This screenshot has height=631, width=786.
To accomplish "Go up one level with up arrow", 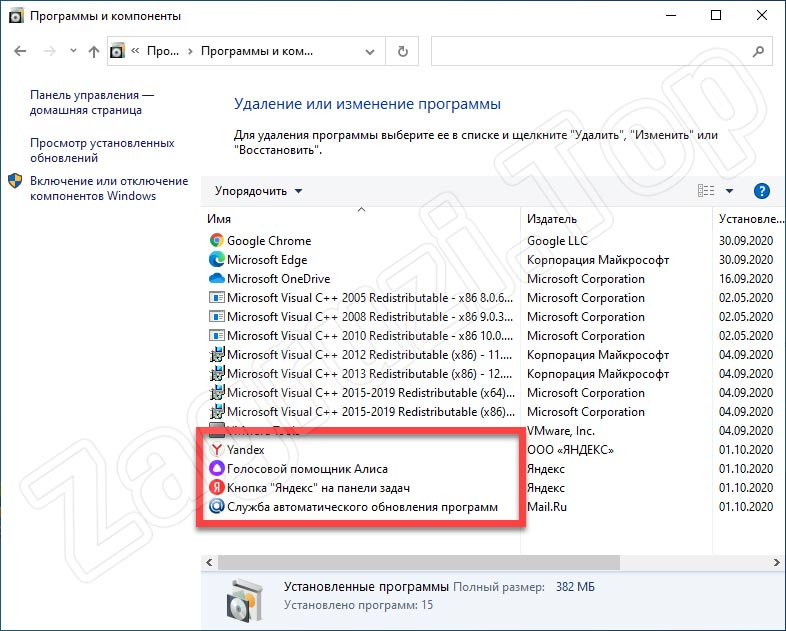I will point(94,51).
